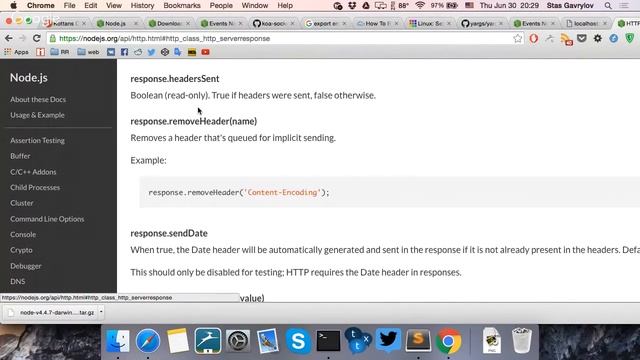
Task: Go to DNS docs
Action: (18, 281)
